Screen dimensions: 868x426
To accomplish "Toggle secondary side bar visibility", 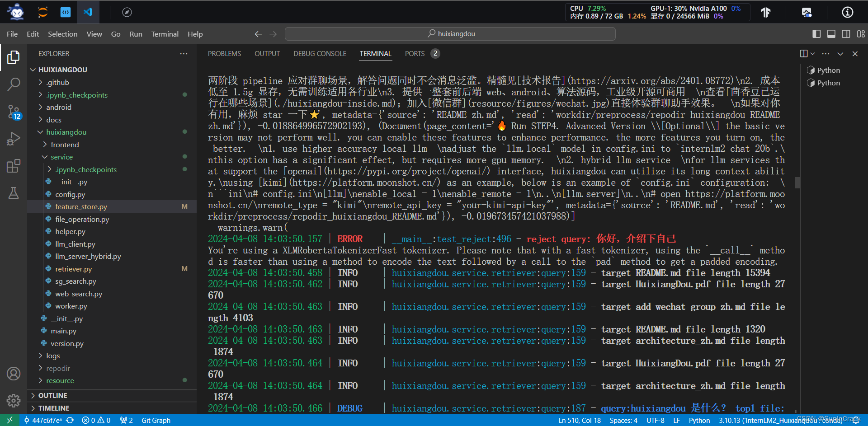I will click(846, 34).
